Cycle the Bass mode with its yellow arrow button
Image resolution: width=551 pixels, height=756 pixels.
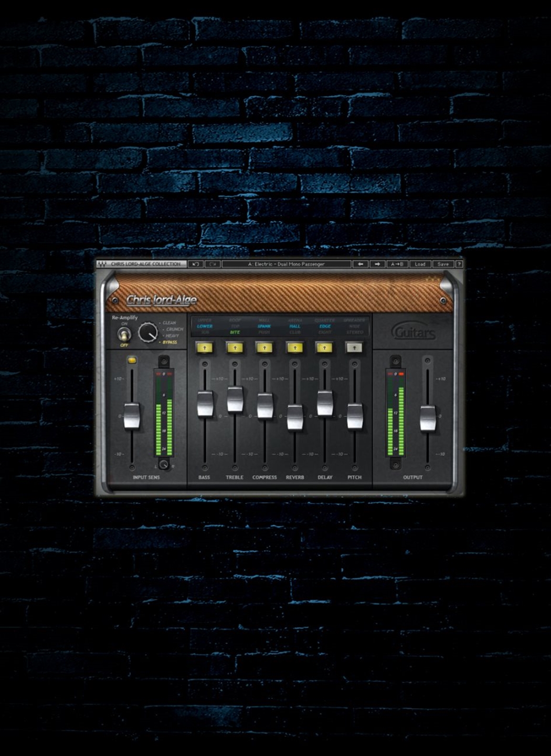204,347
